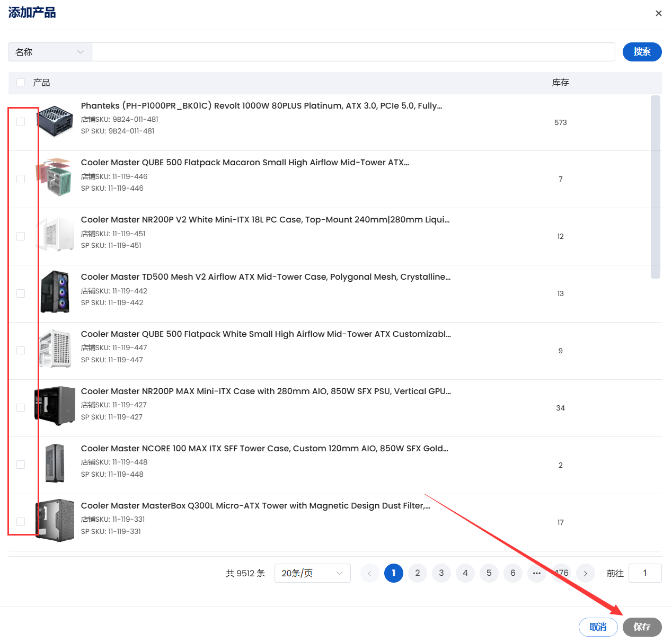Click SP SKU: 11-119-331 text
This screenshot has width=672, height=642.
[x=111, y=531]
